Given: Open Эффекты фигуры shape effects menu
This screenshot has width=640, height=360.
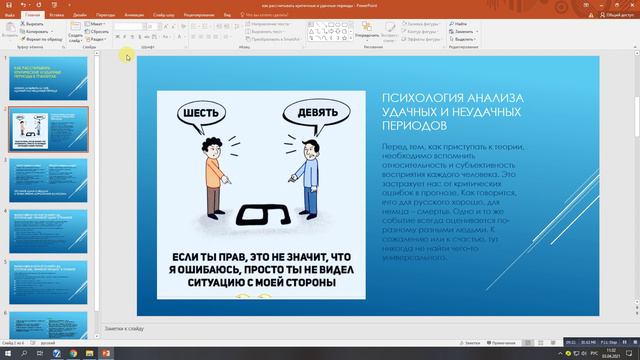Looking at the screenshot, I should (421, 39).
